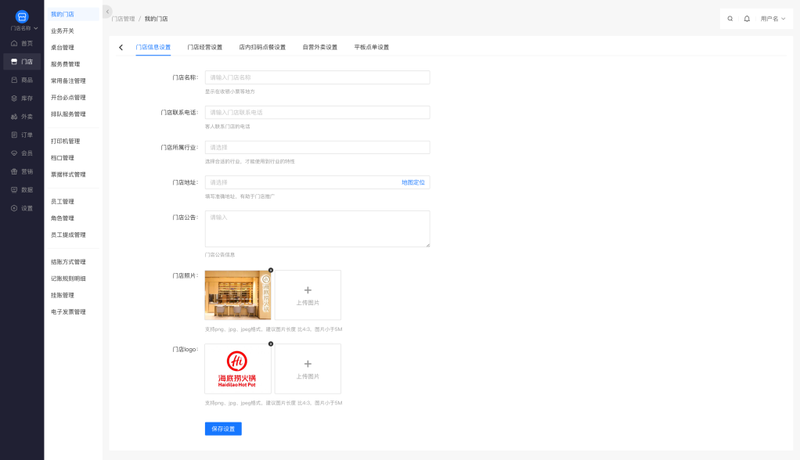The height and width of the screenshot is (460, 800).
Task: Go to 首页 in the dark sidebar
Action: 22,44
